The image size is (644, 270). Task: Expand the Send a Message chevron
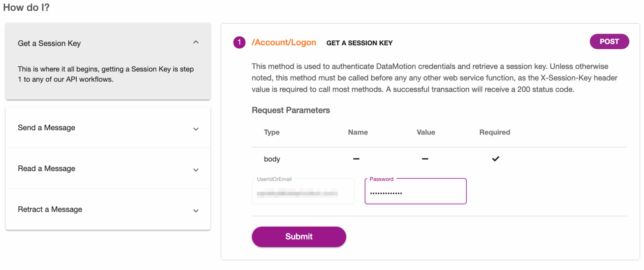click(196, 129)
